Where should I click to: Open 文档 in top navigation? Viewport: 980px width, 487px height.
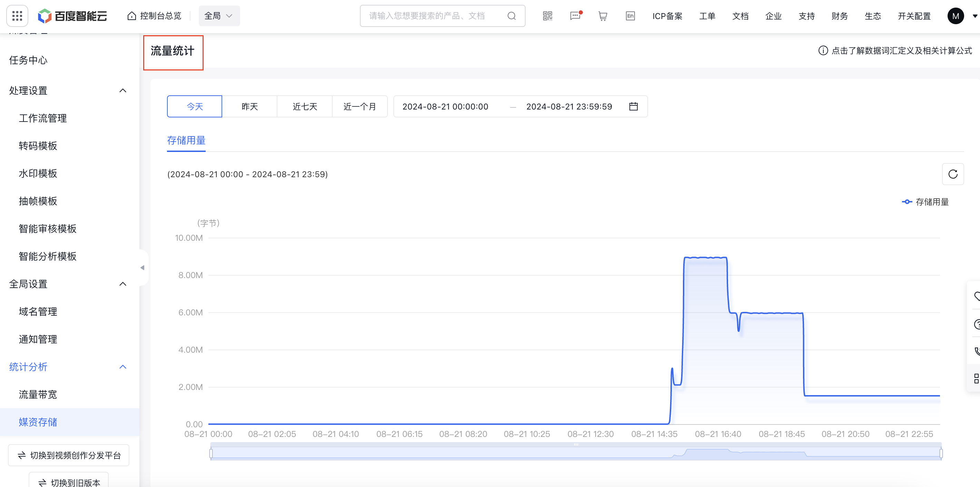point(740,16)
